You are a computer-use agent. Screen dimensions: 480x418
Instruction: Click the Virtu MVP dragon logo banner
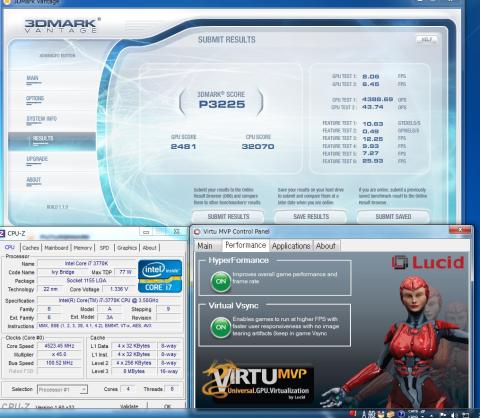(257, 381)
